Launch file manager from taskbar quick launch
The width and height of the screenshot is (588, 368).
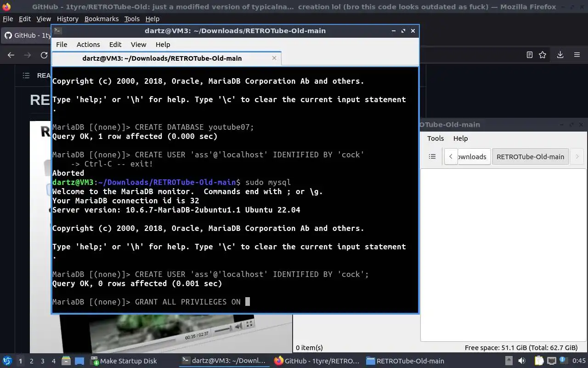point(66,361)
